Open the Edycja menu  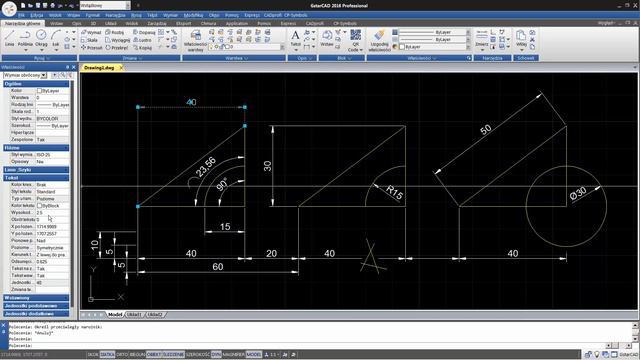click(37, 15)
